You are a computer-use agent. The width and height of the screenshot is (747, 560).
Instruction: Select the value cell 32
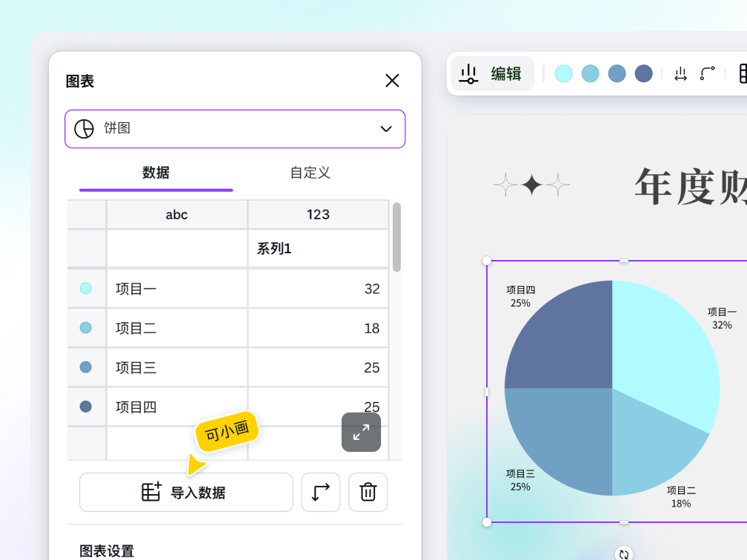(318, 289)
